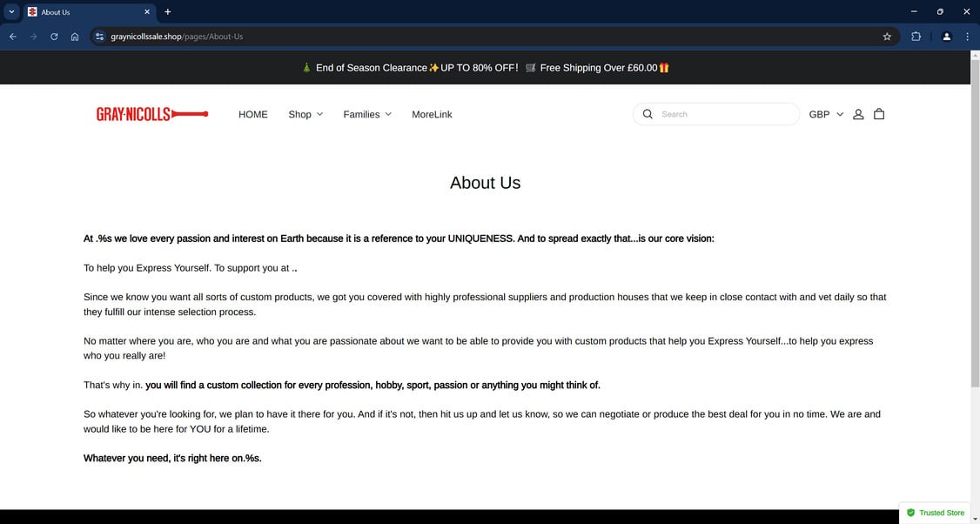Bookmark this page with the star icon
The image size is (980, 524).
[887, 37]
